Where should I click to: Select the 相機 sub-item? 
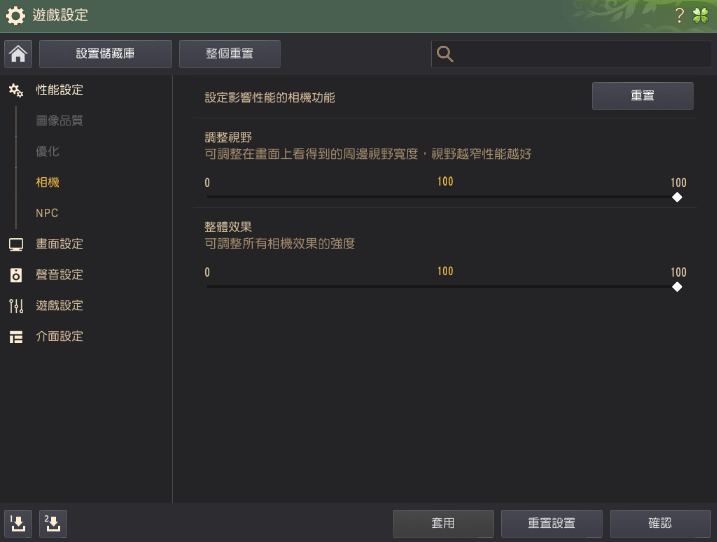(x=48, y=182)
